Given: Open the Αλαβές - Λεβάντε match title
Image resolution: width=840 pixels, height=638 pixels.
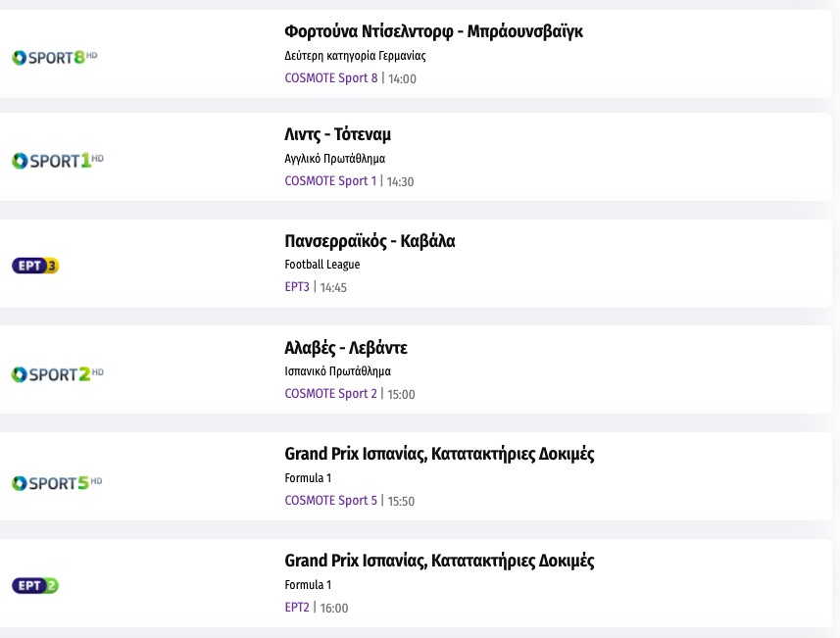Looking at the screenshot, I should pyautogui.click(x=345, y=348).
